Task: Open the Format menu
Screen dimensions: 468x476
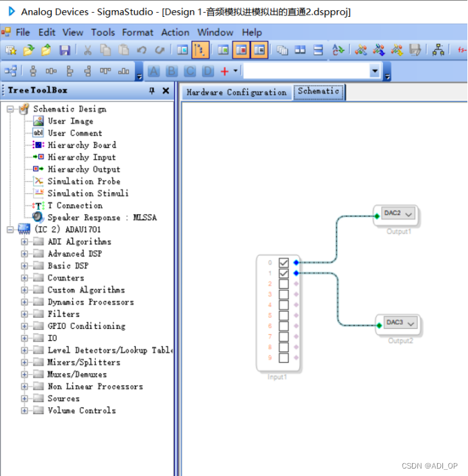Action: pos(138,32)
